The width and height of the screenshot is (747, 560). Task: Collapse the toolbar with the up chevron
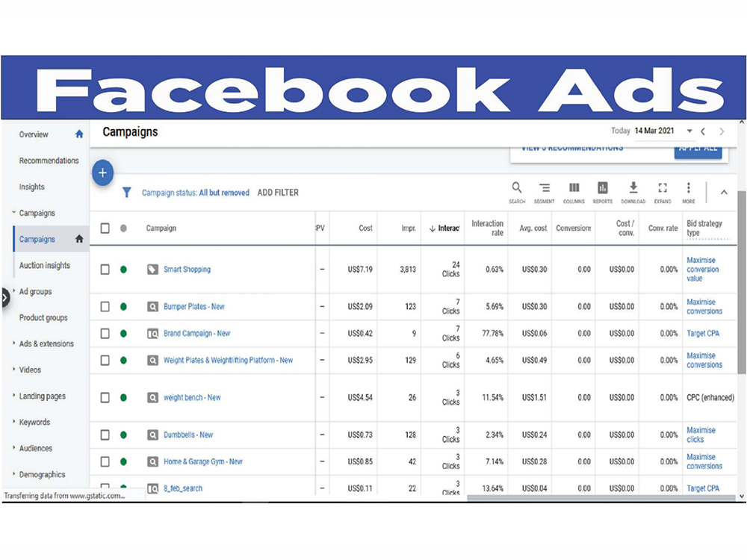[724, 193]
